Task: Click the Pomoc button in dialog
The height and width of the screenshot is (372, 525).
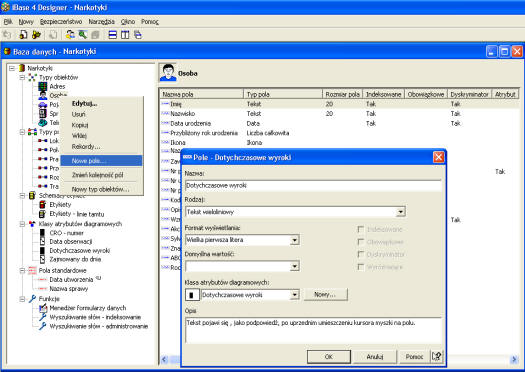Action: pyautogui.click(x=415, y=357)
